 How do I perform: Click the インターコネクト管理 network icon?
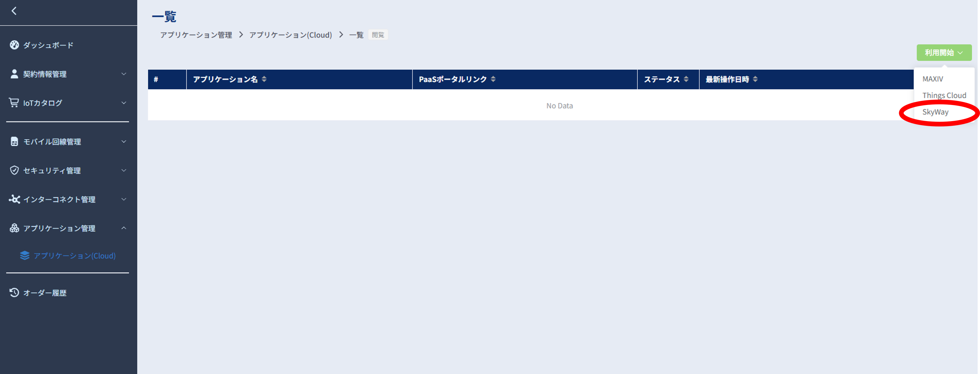coord(14,199)
